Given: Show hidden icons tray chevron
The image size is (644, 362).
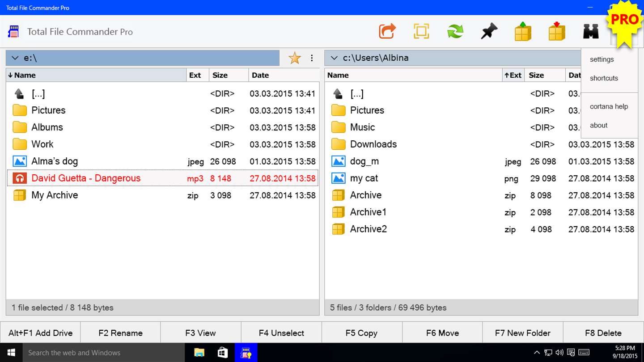Looking at the screenshot, I should click(x=537, y=353).
